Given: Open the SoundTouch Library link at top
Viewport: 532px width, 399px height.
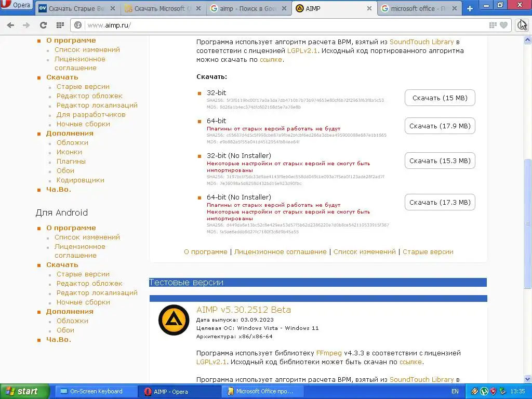Looking at the screenshot, I should [x=421, y=42].
